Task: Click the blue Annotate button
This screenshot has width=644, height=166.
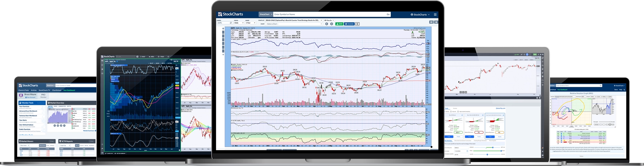Action: 349,24
